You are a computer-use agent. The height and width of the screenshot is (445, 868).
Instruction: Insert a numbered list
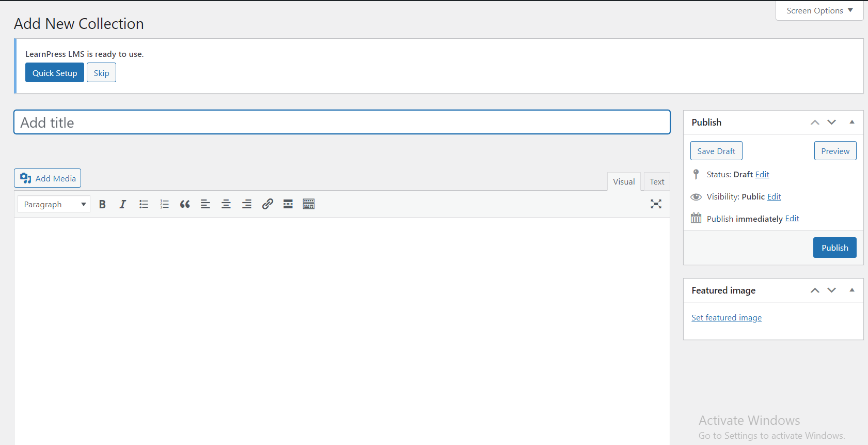[x=164, y=204]
